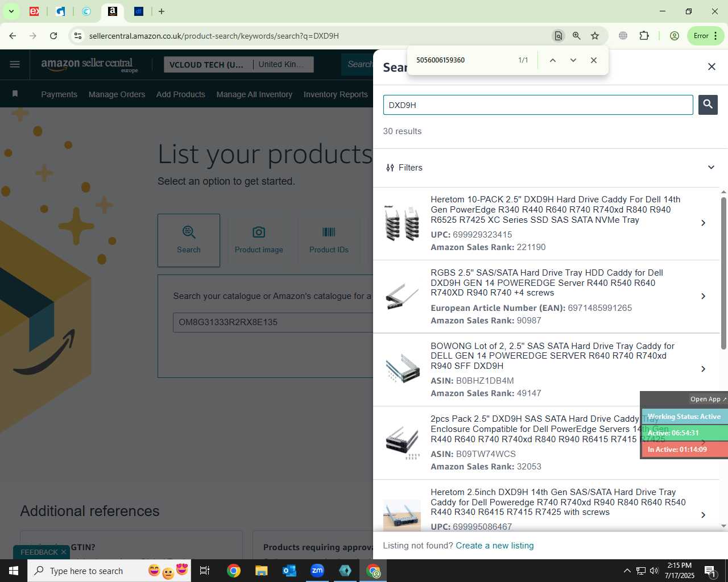The width and height of the screenshot is (728, 582).
Task: Open Manage All Inventory menu
Action: [254, 94]
